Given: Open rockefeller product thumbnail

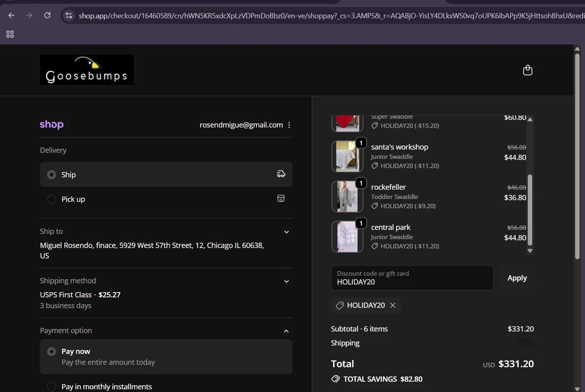Looking at the screenshot, I should click(347, 197).
